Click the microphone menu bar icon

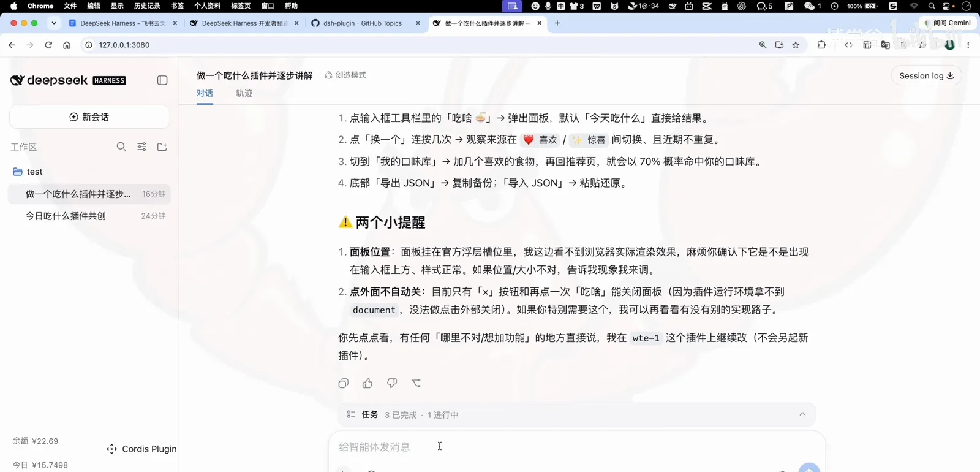[548, 6]
